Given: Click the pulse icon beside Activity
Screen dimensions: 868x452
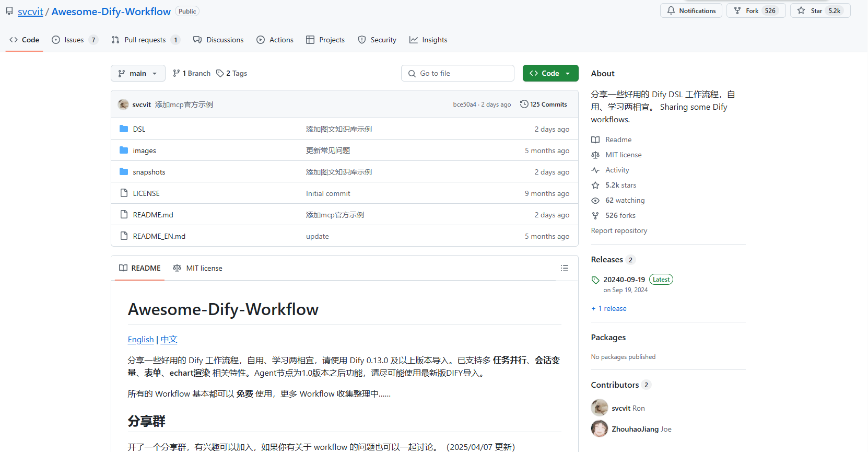Looking at the screenshot, I should (x=595, y=170).
